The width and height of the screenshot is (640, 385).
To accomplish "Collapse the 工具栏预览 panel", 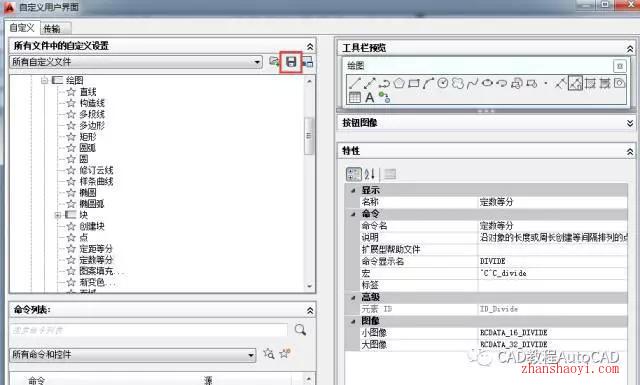I will pyautogui.click(x=630, y=49).
